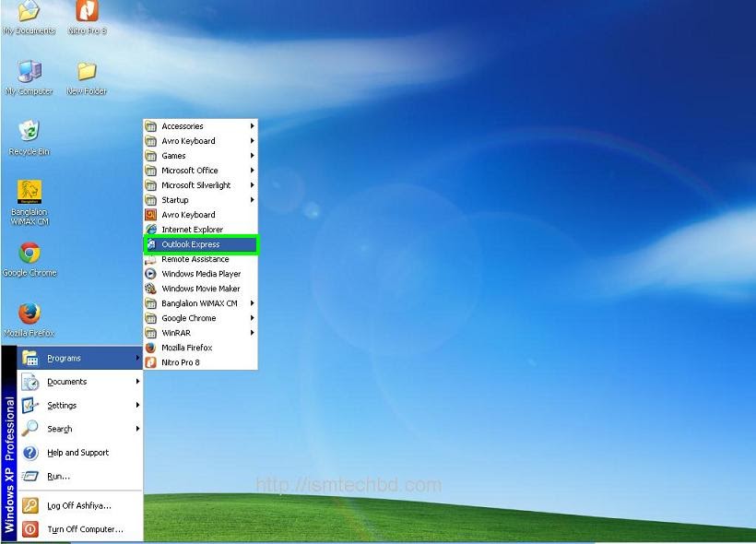Image resolution: width=756 pixels, height=544 pixels.
Task: Click the Log Off key icon
Action: [30, 505]
